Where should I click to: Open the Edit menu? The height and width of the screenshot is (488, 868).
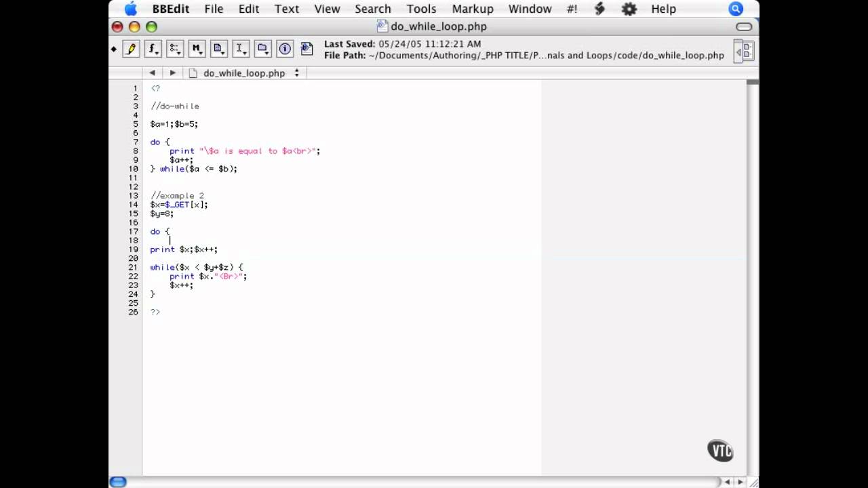click(249, 9)
